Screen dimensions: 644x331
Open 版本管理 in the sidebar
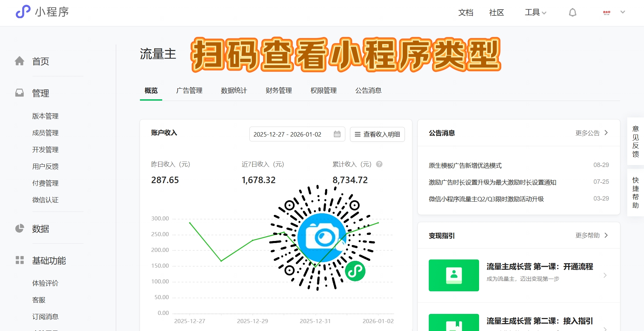[x=45, y=116]
